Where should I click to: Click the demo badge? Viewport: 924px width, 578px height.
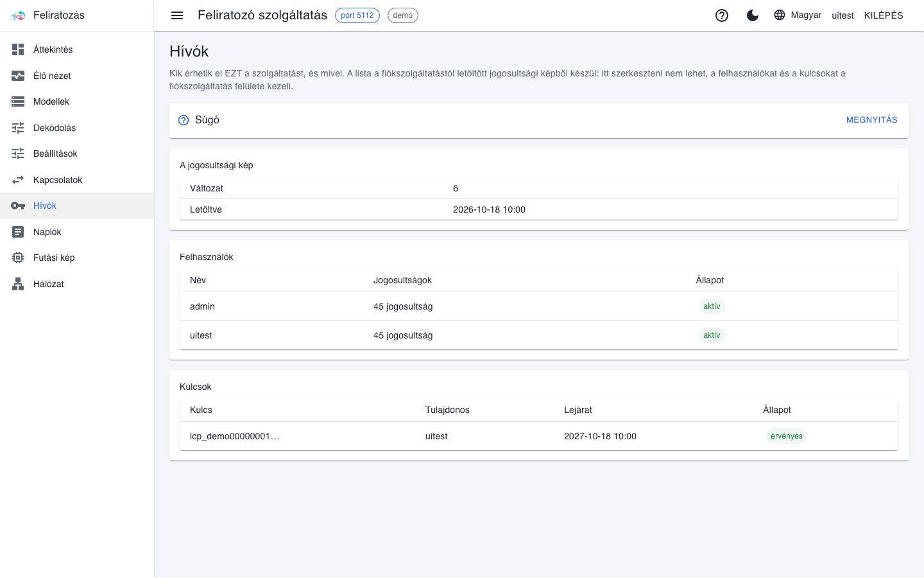[403, 15]
